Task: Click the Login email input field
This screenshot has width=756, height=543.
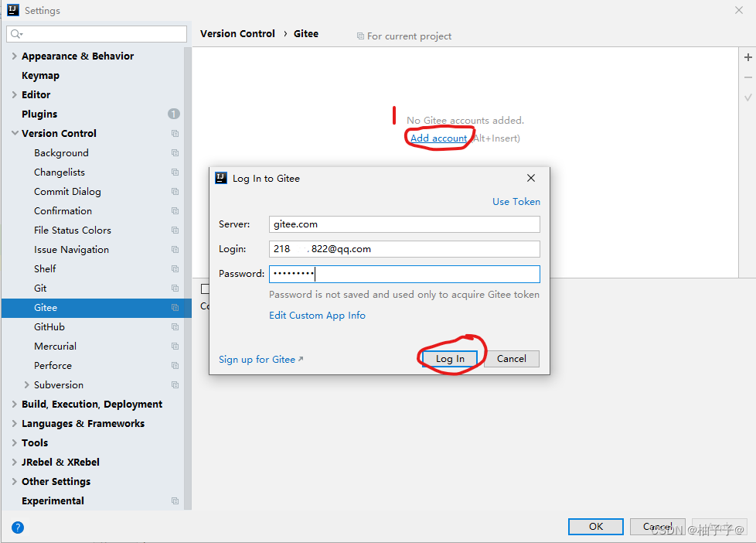Action: point(404,248)
